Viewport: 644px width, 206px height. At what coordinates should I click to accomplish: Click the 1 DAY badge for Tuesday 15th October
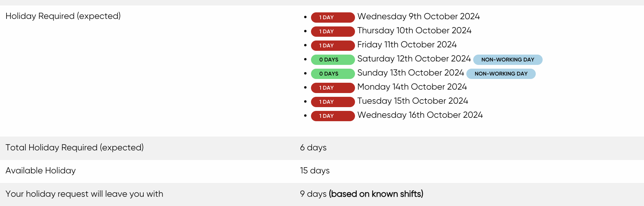[x=333, y=102]
